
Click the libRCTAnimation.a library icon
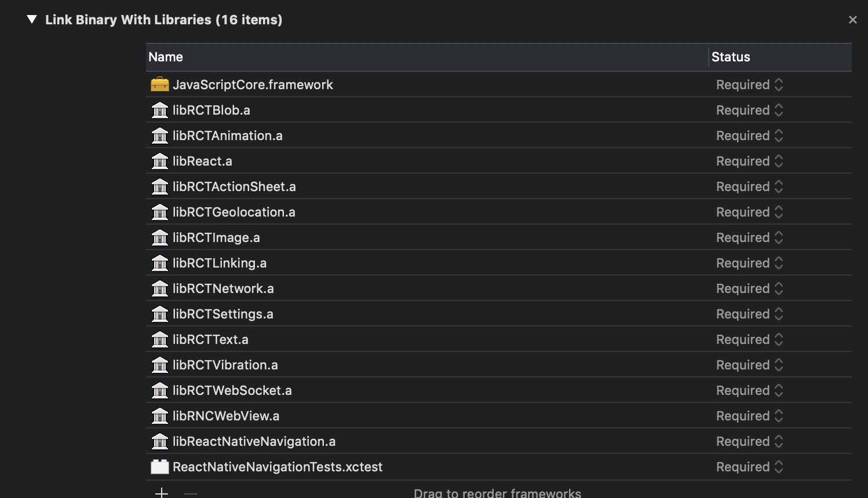tap(159, 136)
